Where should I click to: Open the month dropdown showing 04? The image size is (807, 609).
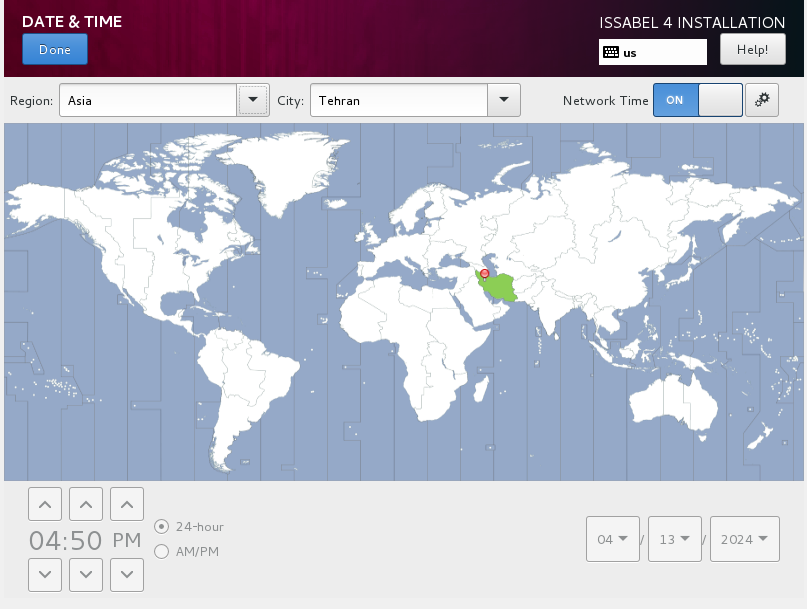(613, 539)
